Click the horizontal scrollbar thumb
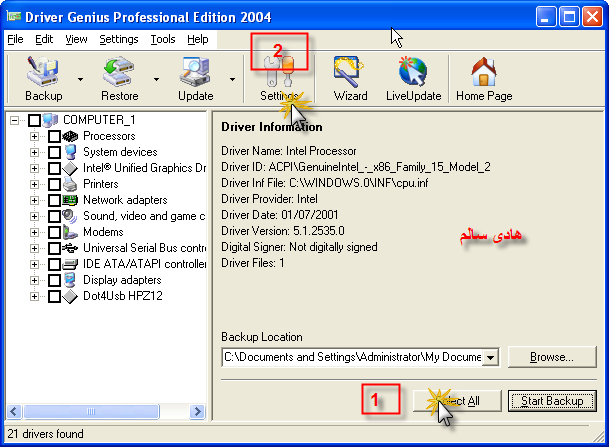Screen dimensions: 609x447 [91, 411]
